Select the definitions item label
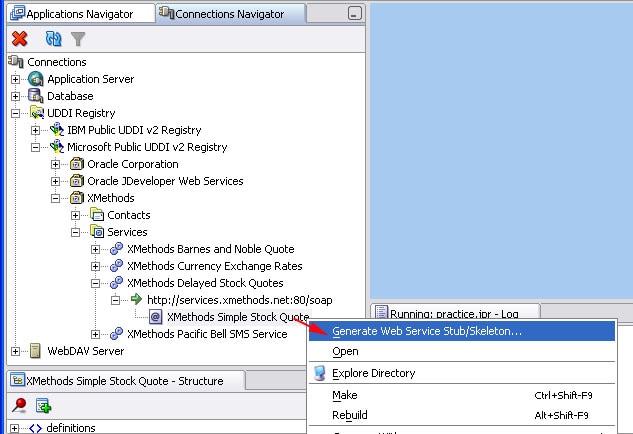The image size is (633, 434). point(71,428)
